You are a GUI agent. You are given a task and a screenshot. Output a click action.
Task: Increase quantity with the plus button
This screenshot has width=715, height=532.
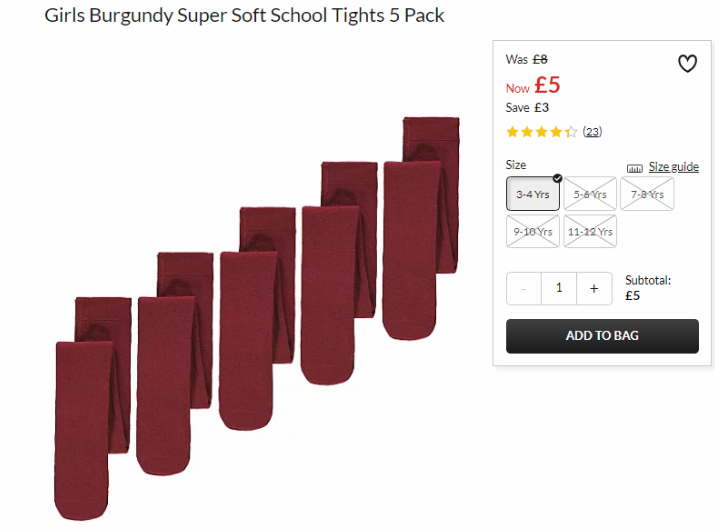click(594, 288)
